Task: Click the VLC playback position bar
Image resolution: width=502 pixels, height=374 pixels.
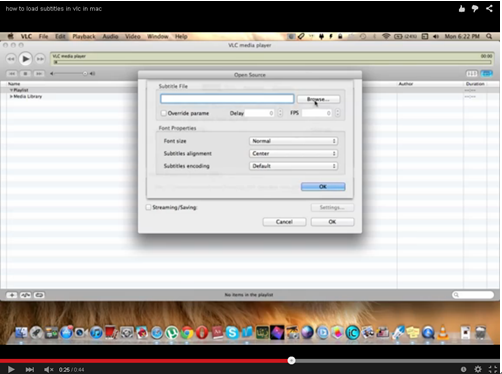Action: click(272, 62)
